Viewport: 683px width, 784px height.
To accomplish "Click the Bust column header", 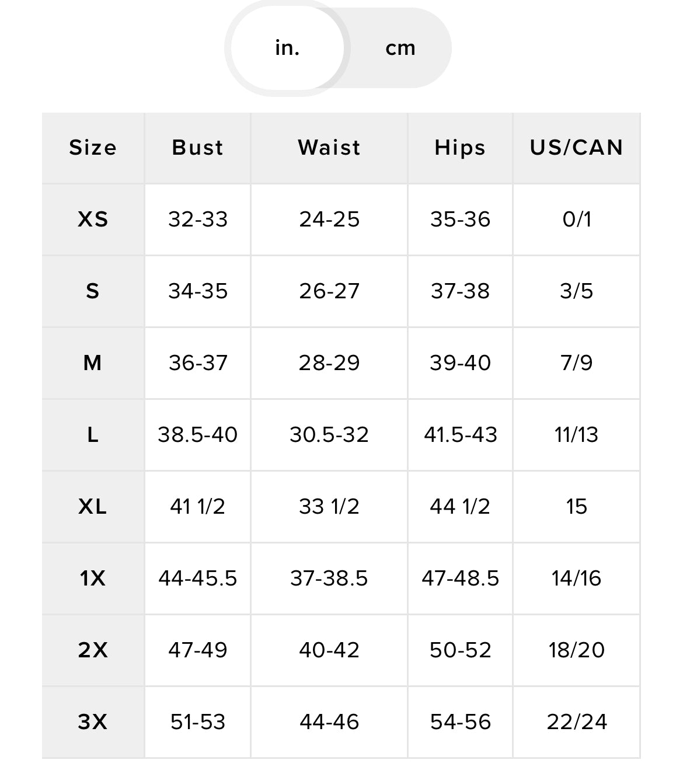I will point(198,148).
